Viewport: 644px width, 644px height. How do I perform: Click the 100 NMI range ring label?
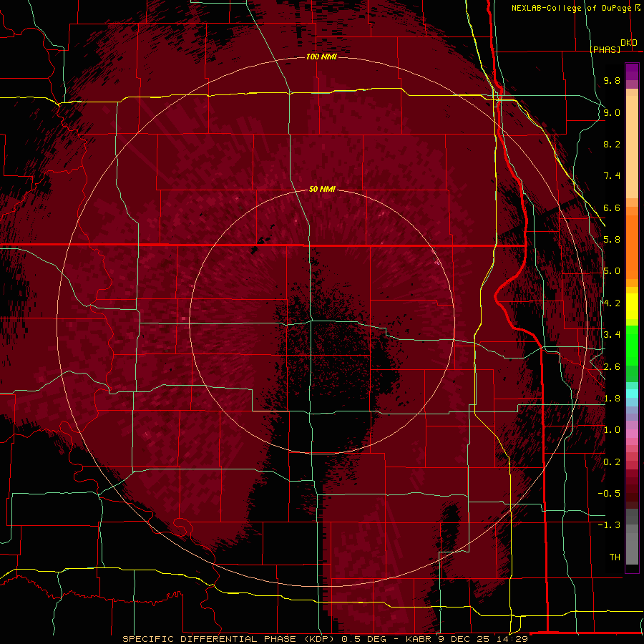321,57
